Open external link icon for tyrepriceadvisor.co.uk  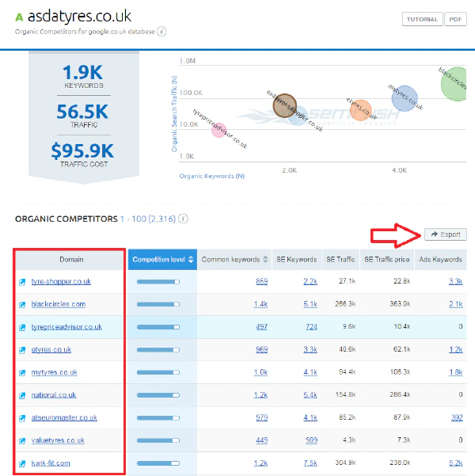coord(22,327)
